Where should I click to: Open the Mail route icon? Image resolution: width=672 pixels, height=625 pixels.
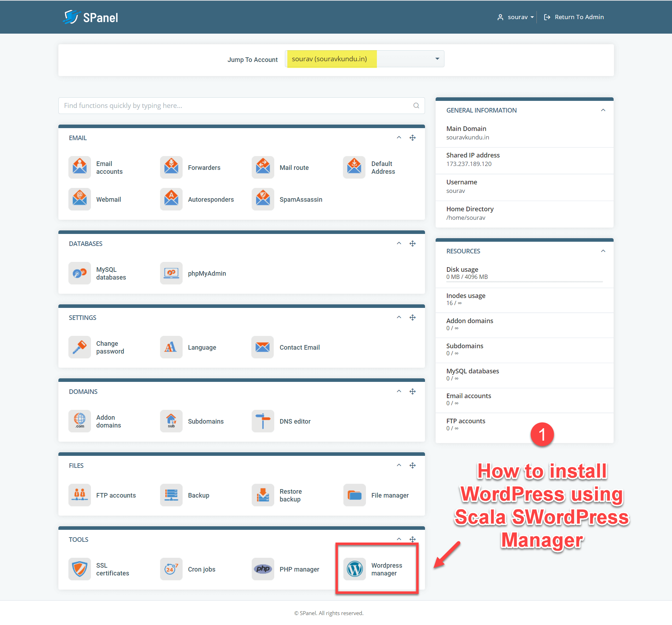(x=263, y=167)
